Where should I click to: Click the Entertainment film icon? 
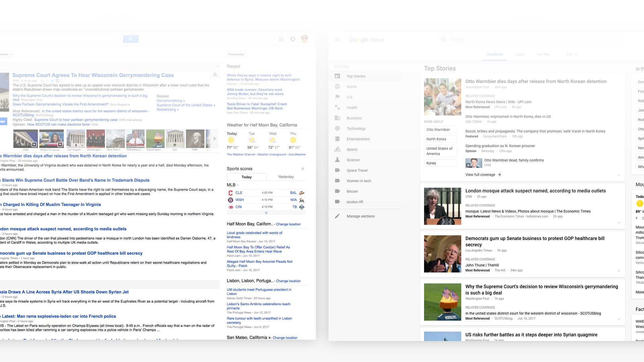click(337, 139)
